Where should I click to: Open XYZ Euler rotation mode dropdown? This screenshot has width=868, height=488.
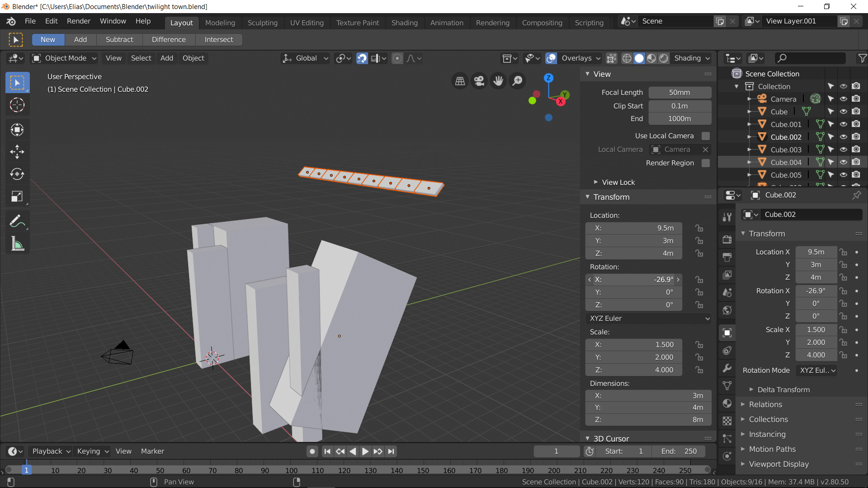pyautogui.click(x=649, y=319)
